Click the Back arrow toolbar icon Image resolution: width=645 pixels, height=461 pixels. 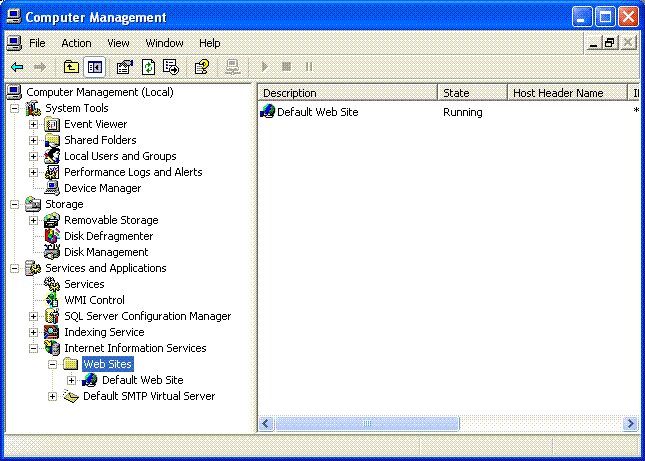coord(17,67)
